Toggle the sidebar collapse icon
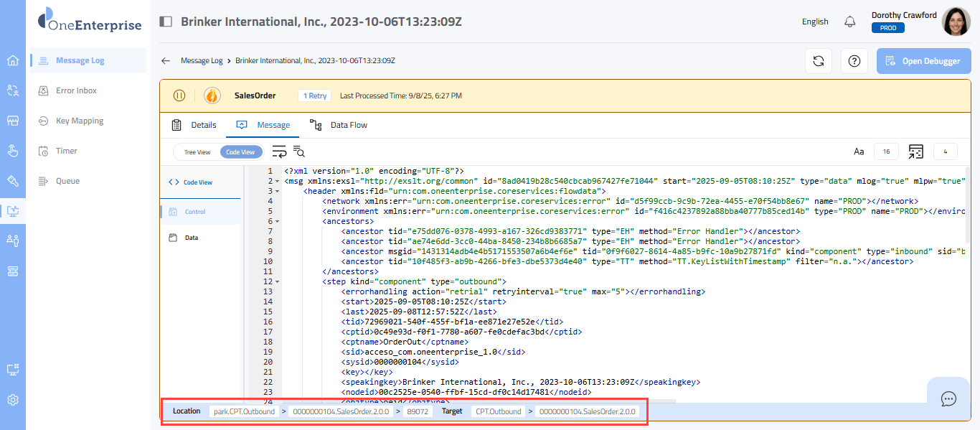The image size is (980, 430). 166,22
